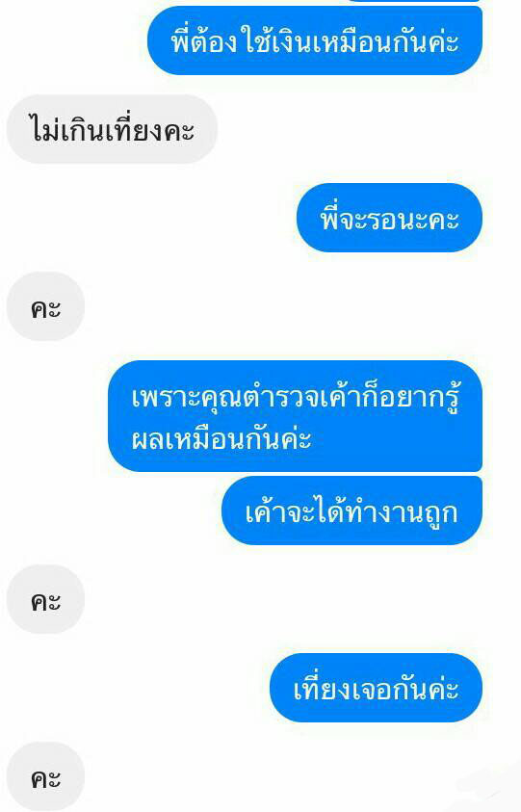This screenshot has height=812, width=521.
Task: Select the sent message 'เที่ยงเจอกันค่ะ'
Action: point(376,688)
